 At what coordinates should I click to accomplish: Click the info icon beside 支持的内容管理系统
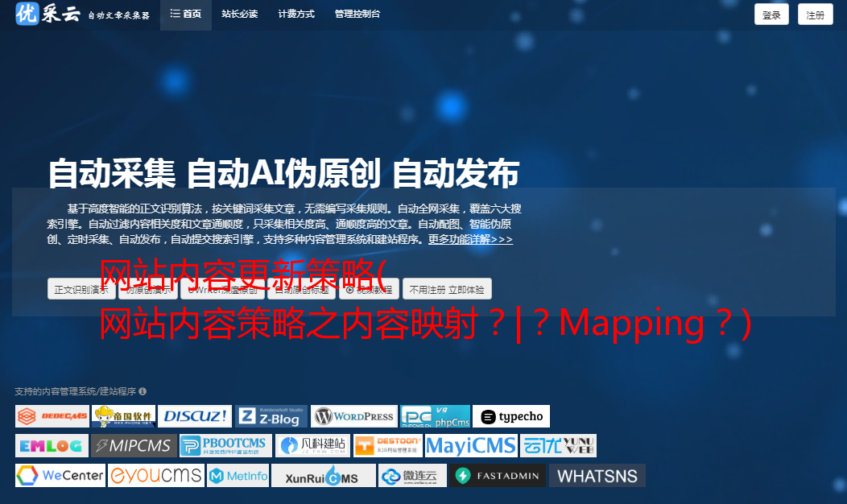point(143,391)
